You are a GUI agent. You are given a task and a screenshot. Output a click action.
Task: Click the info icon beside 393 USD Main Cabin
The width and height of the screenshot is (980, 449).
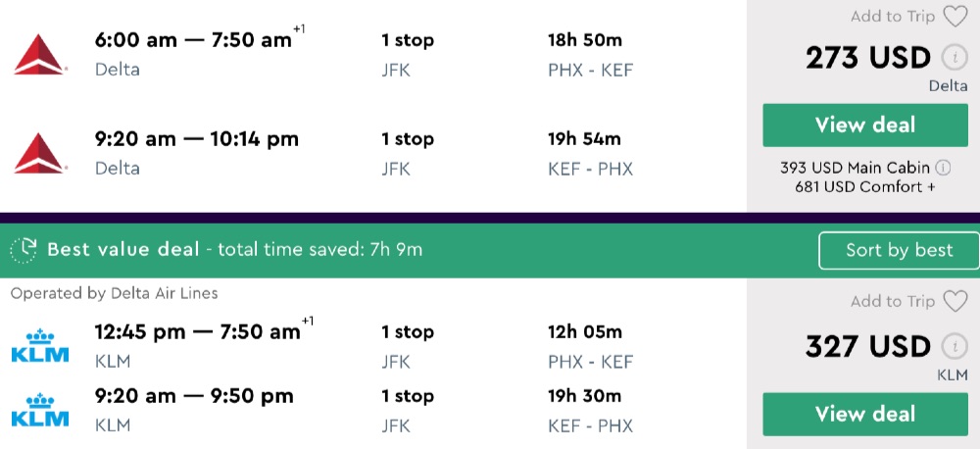(x=944, y=167)
